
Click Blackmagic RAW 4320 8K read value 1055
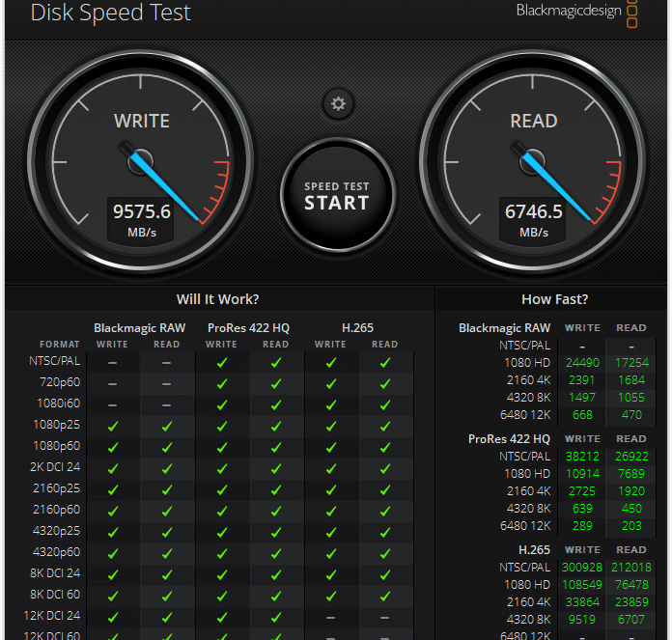pyautogui.click(x=631, y=398)
